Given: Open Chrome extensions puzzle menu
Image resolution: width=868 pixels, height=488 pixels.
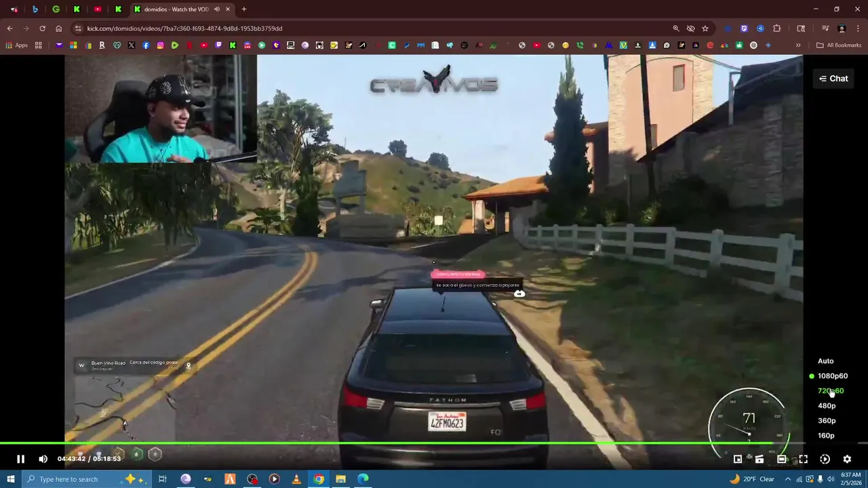Looking at the screenshot, I should click(x=777, y=28).
